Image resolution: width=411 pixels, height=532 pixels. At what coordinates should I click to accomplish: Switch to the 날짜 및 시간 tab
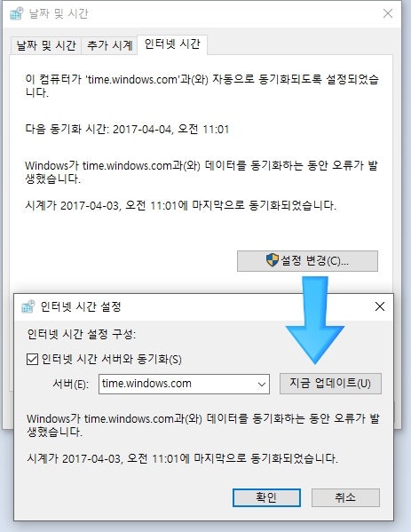click(46, 45)
